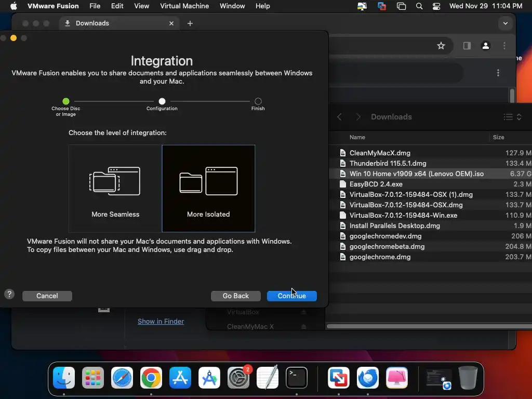Screen dimensions: 532x399
Task: Click the Show in Finder link
Action: [x=161, y=321]
